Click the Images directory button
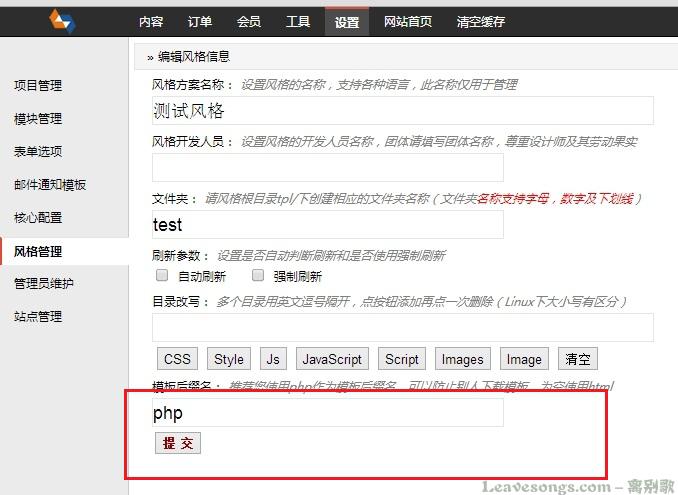Image resolution: width=678 pixels, height=495 pixels. tap(463, 359)
